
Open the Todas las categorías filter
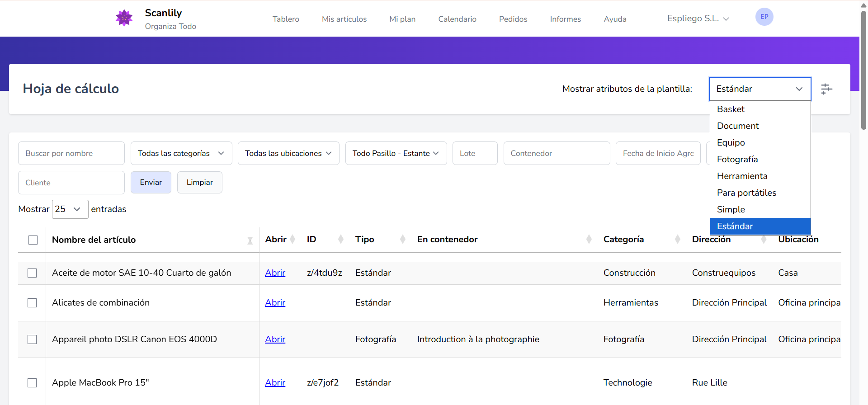point(181,153)
